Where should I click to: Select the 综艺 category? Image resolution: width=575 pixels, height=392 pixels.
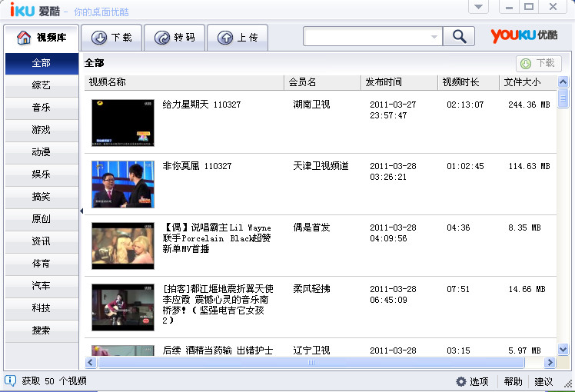[x=42, y=85]
